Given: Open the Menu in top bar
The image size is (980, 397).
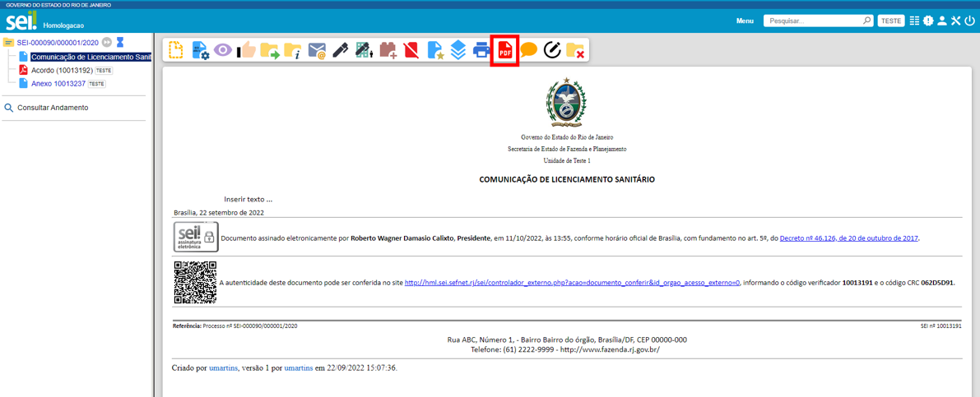Looking at the screenshot, I should 745,21.
